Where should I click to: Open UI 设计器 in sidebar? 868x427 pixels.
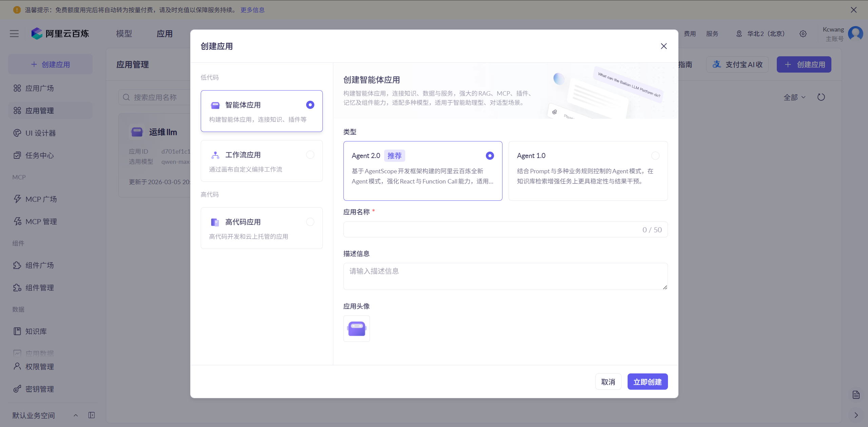point(50,133)
